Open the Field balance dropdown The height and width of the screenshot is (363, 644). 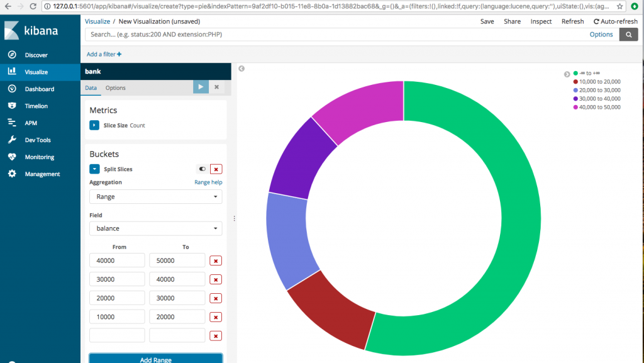click(x=156, y=228)
